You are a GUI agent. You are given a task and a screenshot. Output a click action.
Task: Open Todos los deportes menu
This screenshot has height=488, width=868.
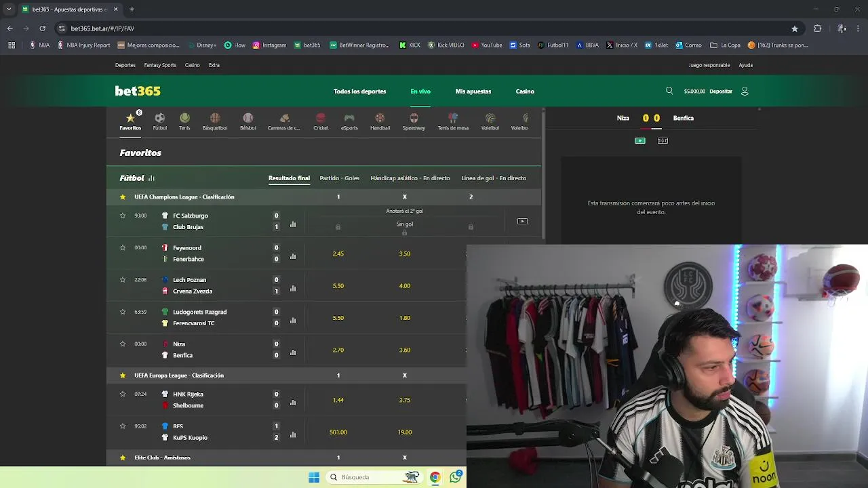[x=360, y=91]
